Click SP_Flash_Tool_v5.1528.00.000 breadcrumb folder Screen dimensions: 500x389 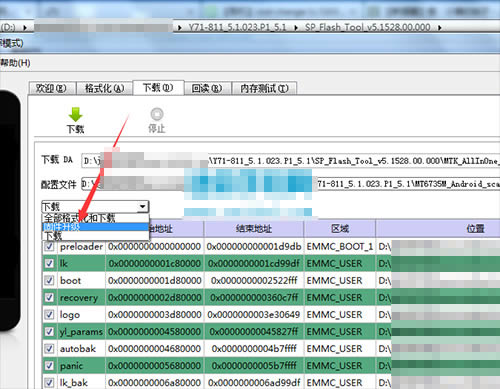pos(368,27)
